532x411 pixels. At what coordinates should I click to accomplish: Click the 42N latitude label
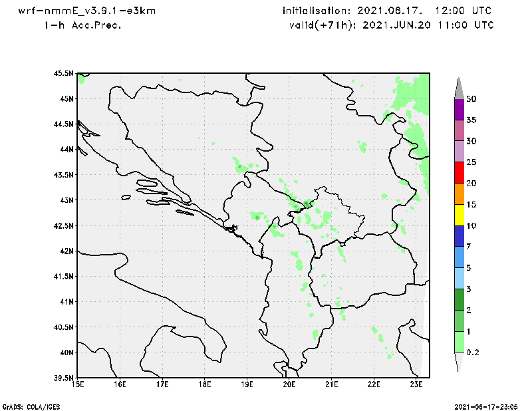[67, 251]
